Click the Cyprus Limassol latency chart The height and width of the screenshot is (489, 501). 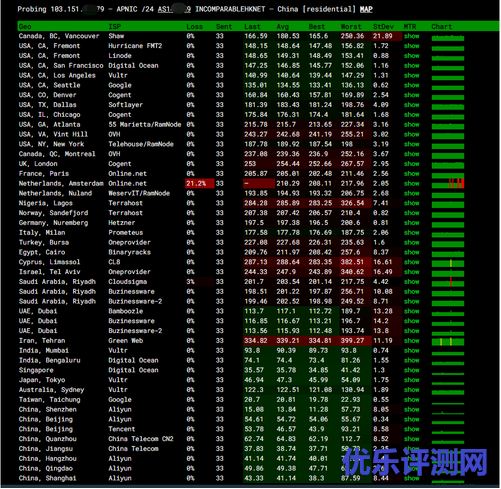448,263
